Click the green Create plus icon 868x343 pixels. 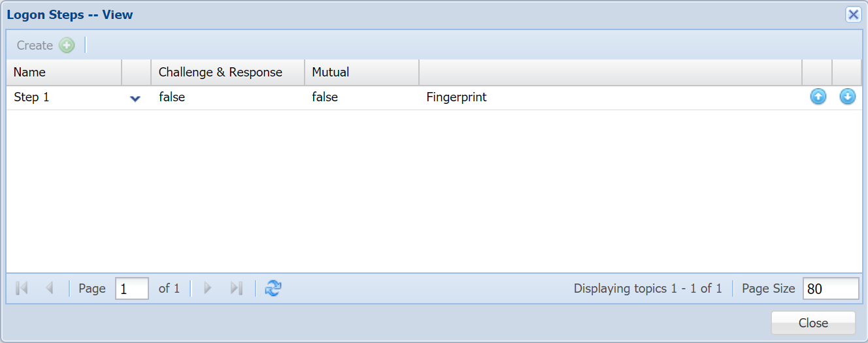coord(67,45)
